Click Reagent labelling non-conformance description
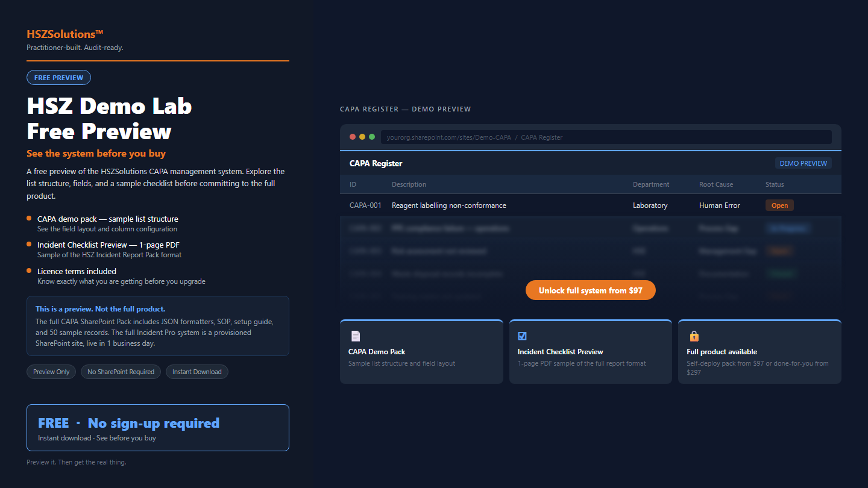This screenshot has width=868, height=488. coord(449,205)
